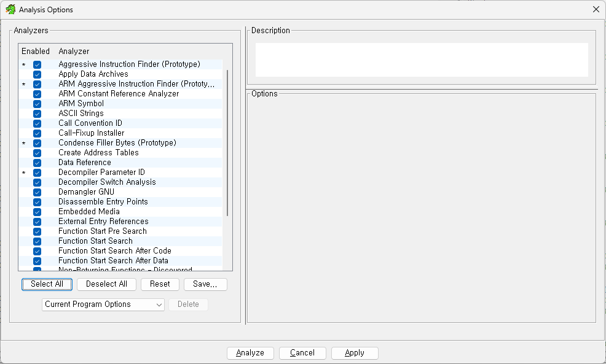Click the Ghidra dragon icon in title bar
The width and height of the screenshot is (606, 364).
pyautogui.click(x=10, y=9)
